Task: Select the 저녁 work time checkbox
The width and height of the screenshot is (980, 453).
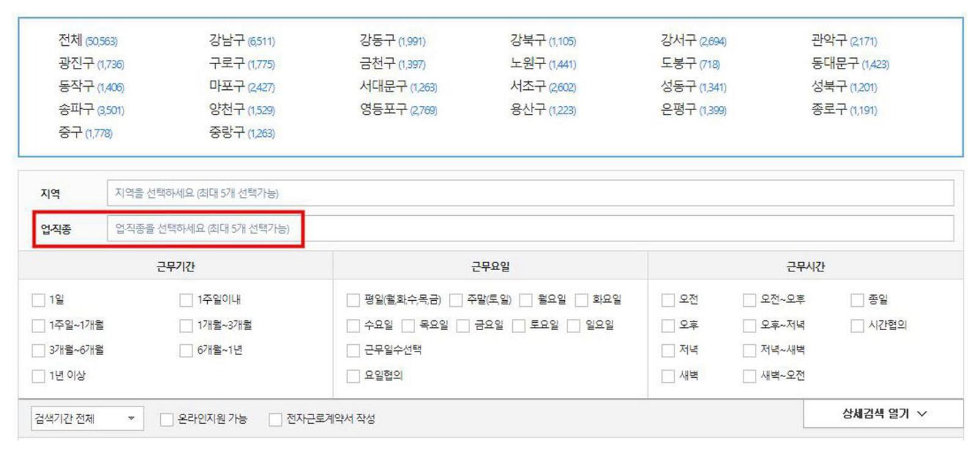Action: click(668, 351)
